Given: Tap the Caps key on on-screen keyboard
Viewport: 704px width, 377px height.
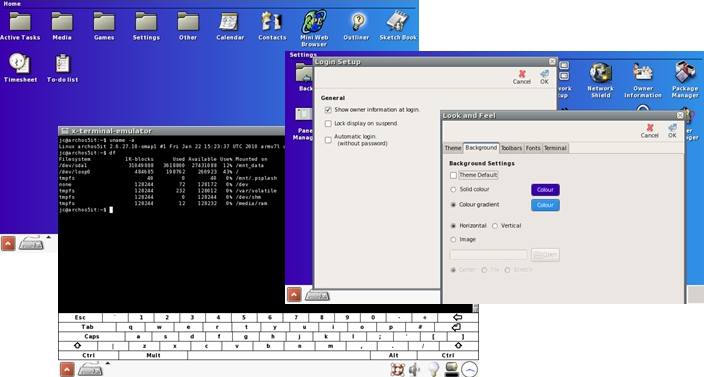Looking at the screenshot, I should tap(92, 337).
